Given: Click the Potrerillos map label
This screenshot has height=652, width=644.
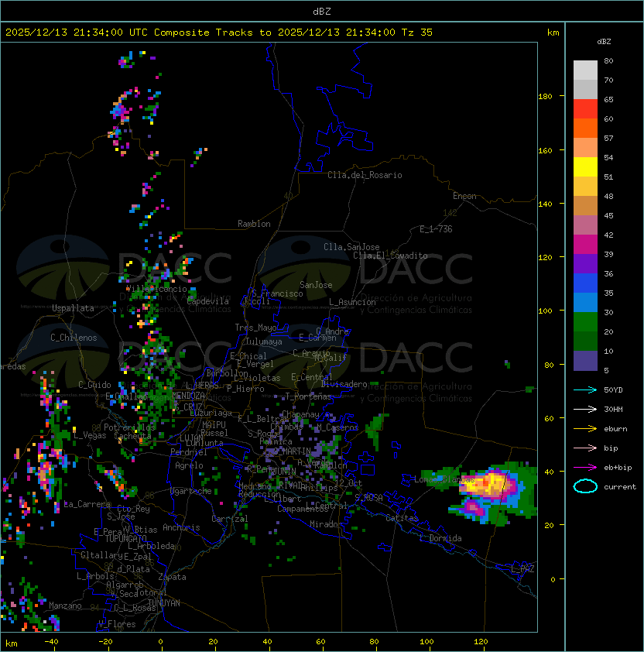Looking at the screenshot, I should pyautogui.click(x=129, y=427).
